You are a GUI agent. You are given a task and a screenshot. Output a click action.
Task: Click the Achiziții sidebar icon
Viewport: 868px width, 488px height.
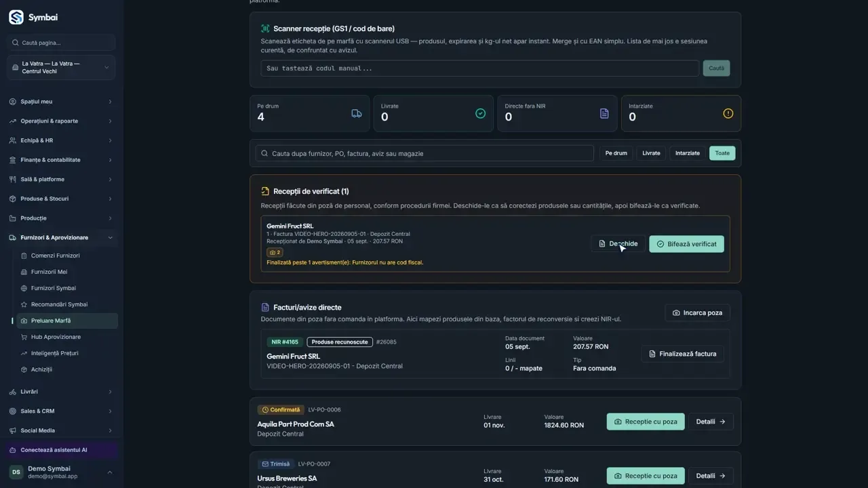[x=24, y=369]
